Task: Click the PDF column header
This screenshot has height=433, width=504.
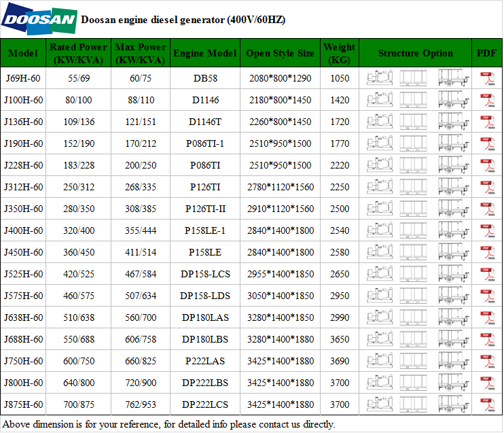Action: pos(486,53)
